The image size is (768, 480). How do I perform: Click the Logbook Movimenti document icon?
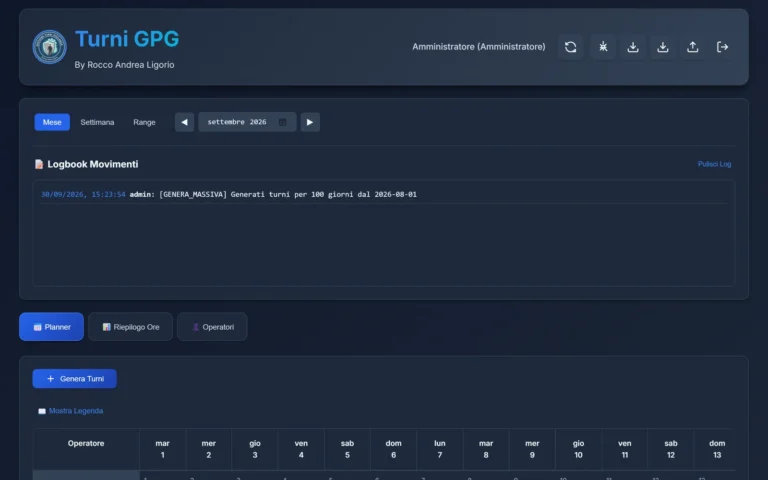[x=39, y=164]
